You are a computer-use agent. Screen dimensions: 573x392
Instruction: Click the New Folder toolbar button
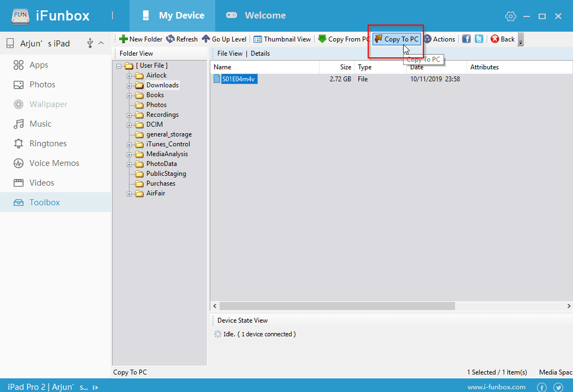click(141, 39)
